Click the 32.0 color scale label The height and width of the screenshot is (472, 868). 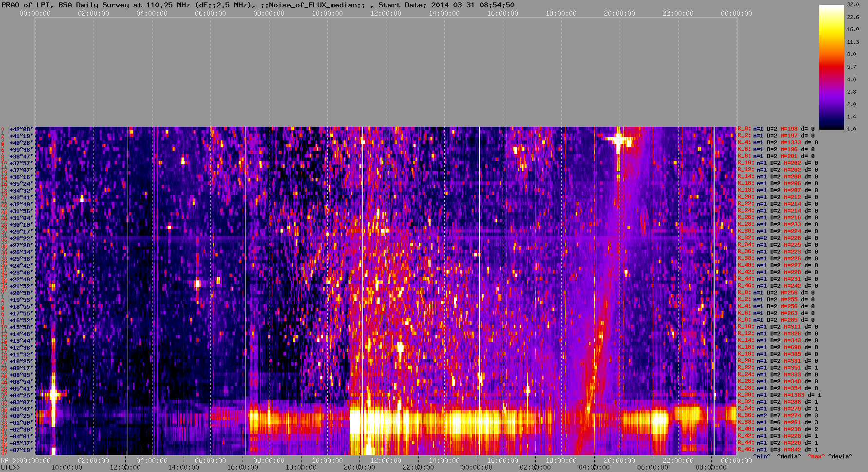tap(853, 4)
